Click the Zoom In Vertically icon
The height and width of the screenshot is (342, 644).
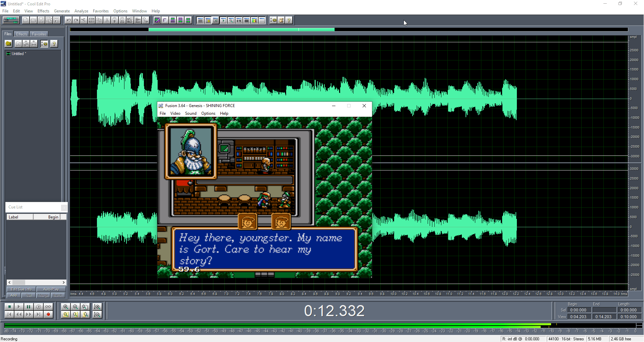click(97, 307)
